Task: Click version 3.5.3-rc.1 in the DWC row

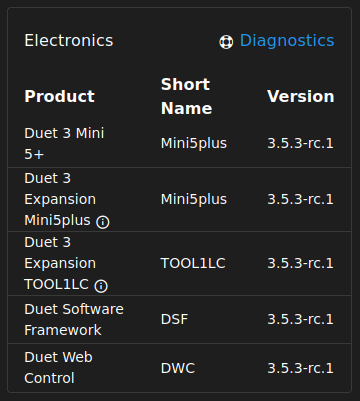Action: coord(300,368)
